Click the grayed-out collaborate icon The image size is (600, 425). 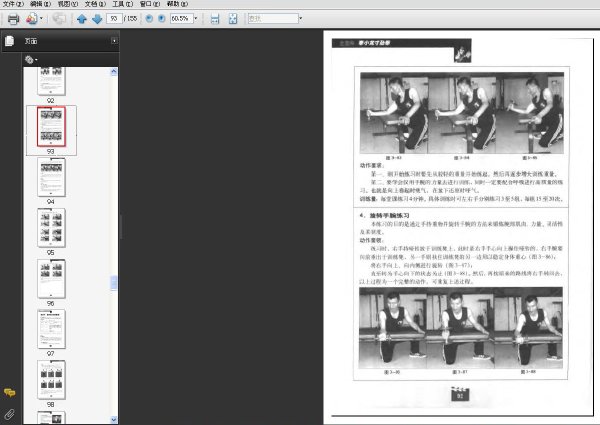click(59, 18)
